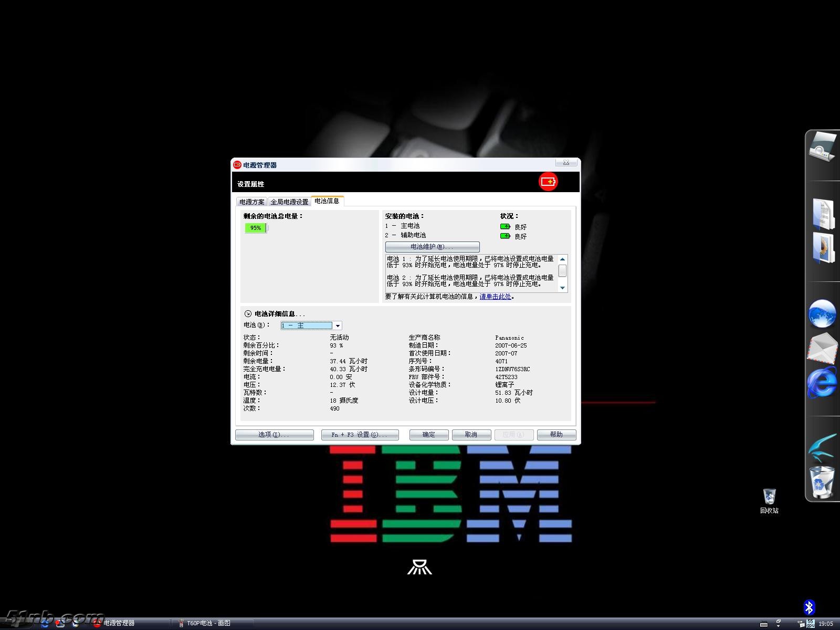840x630 pixels.
Task: Click the 取消 cancel button
Action: pos(471,435)
